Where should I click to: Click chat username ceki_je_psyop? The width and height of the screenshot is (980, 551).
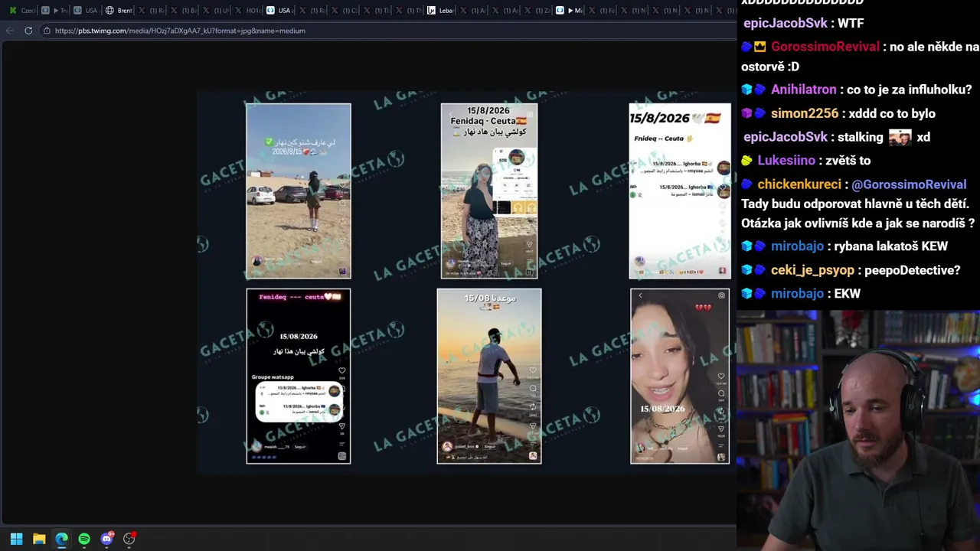coord(812,270)
